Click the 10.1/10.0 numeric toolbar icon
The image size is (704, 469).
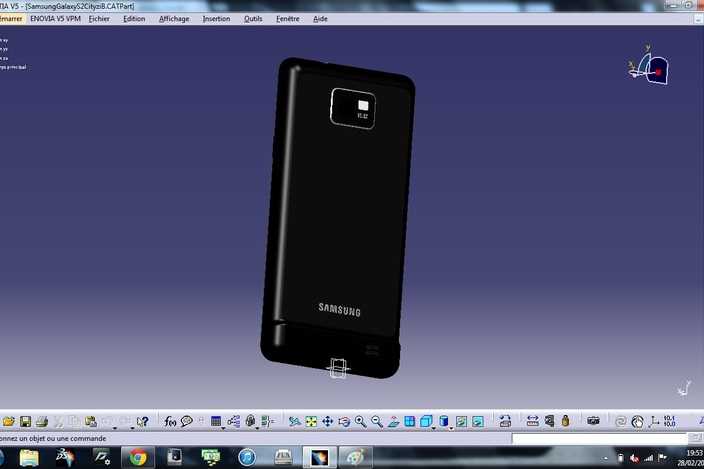(x=669, y=421)
